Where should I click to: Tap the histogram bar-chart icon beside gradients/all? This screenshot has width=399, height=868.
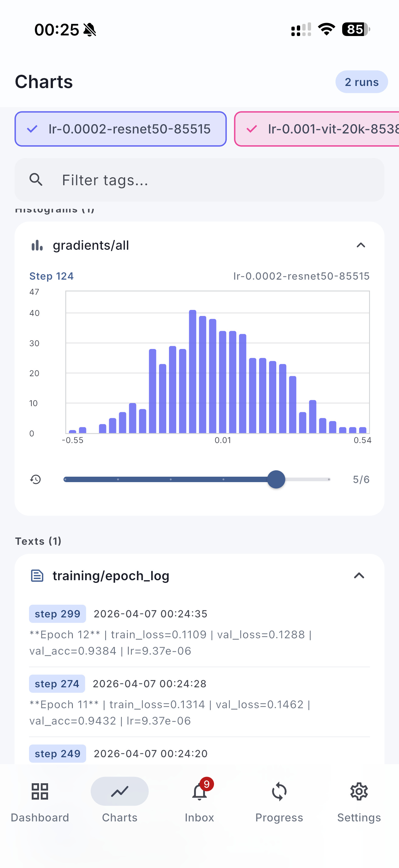point(37,245)
